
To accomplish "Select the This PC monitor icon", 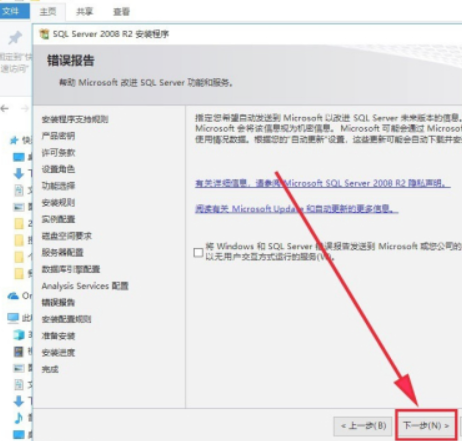I will click(13, 318).
